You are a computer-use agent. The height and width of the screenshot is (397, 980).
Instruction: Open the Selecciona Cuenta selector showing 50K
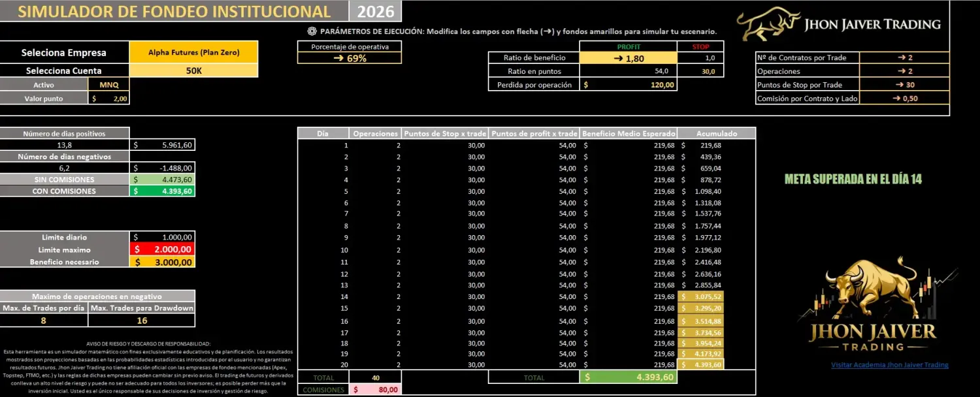194,71
